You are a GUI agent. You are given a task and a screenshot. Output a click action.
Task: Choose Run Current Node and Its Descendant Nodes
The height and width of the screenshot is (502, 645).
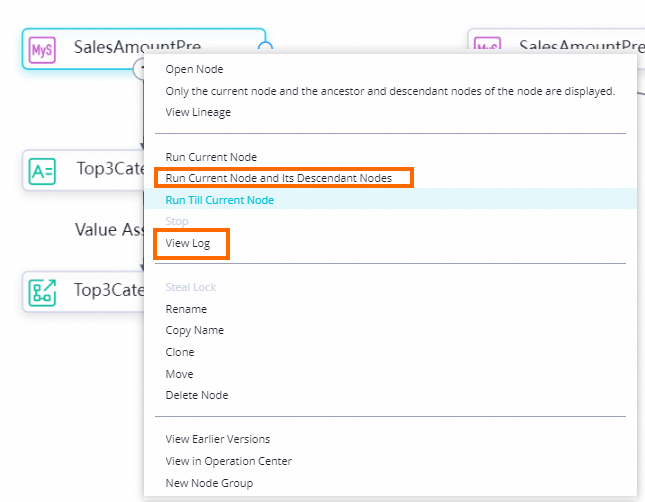click(x=278, y=178)
